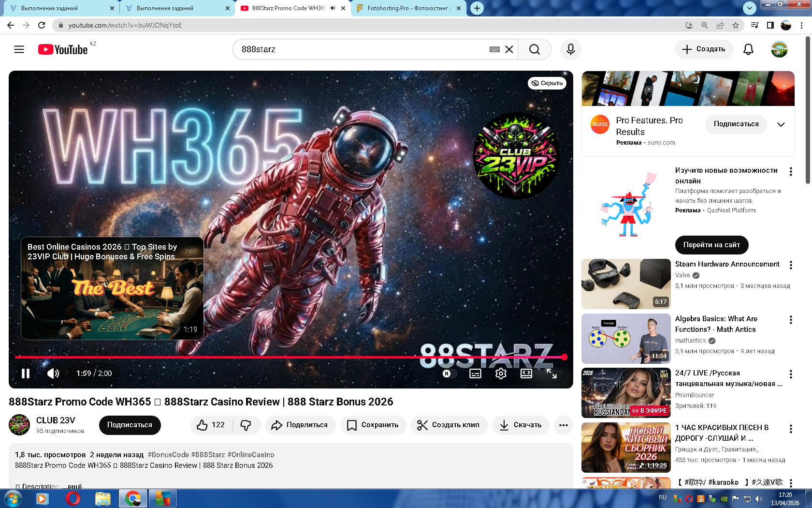Open video settings gear
812x508 pixels.
tap(501, 374)
